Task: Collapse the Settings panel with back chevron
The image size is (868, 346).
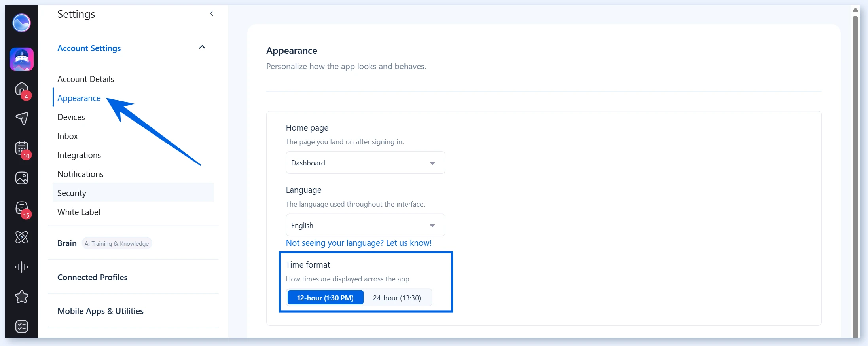Action: [212, 14]
